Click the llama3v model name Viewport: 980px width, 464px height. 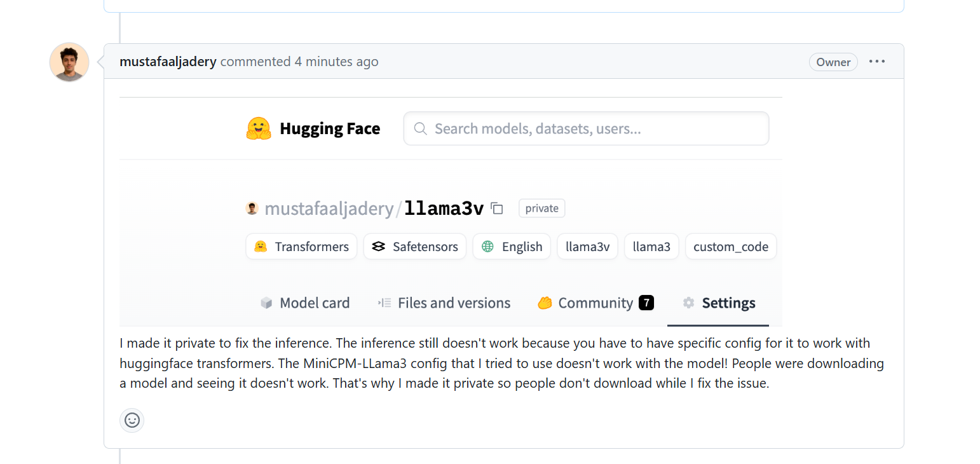tap(444, 208)
